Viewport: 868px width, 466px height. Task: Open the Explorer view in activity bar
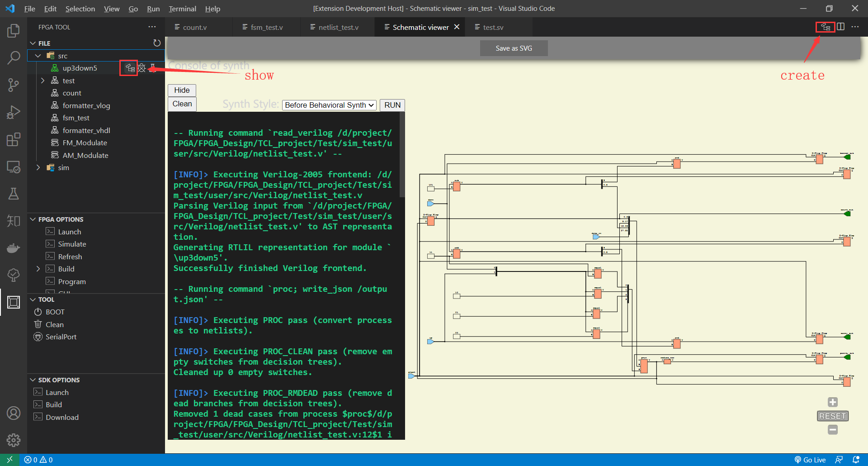click(14, 31)
